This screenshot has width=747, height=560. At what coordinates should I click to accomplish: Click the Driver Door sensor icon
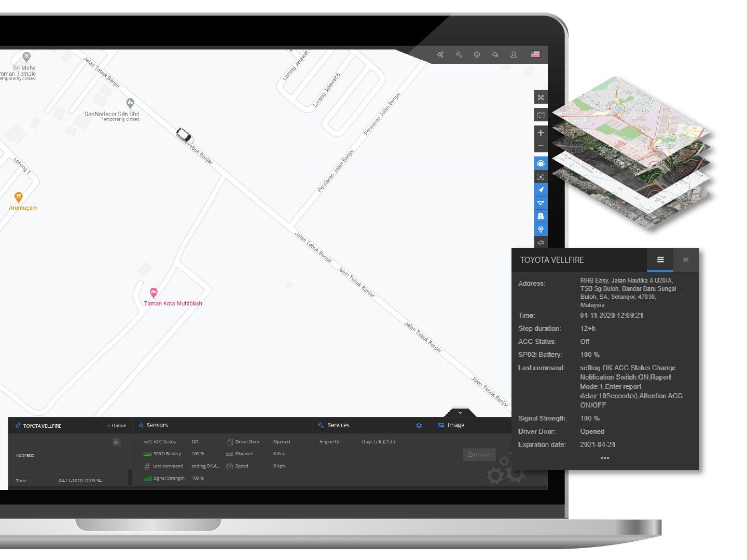click(x=229, y=442)
